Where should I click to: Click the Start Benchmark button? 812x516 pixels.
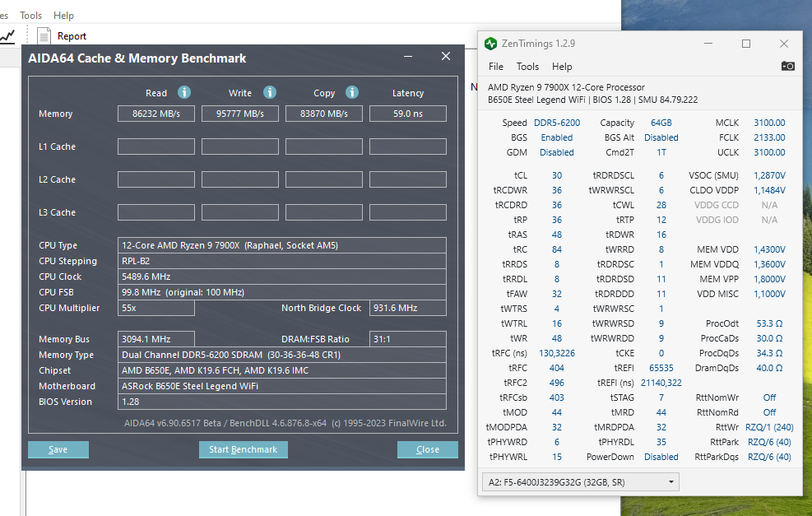244,449
